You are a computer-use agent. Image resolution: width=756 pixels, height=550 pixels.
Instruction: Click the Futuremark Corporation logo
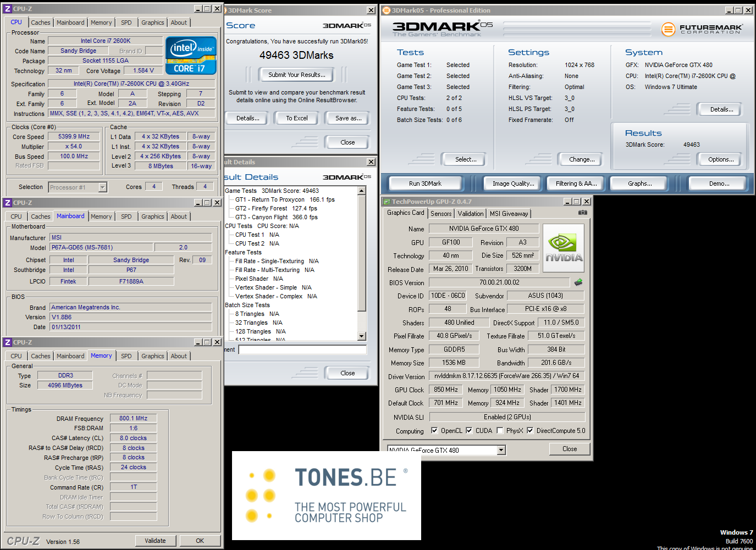coord(702,29)
